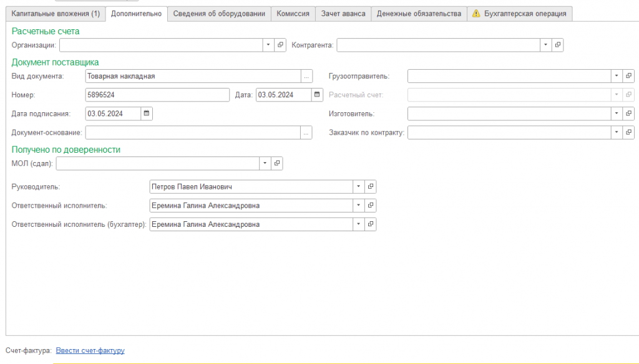Open the Заказчик по контракту record icon

[x=628, y=132]
